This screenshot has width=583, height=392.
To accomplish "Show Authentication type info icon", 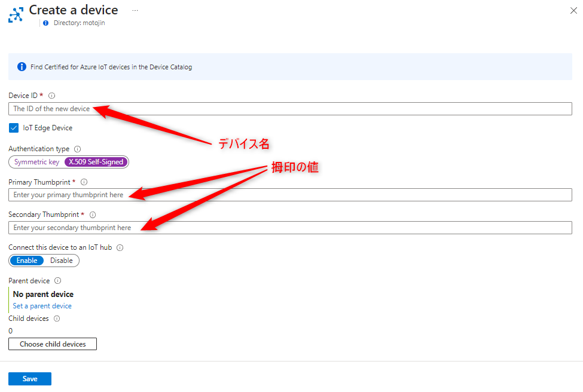I will (x=77, y=149).
